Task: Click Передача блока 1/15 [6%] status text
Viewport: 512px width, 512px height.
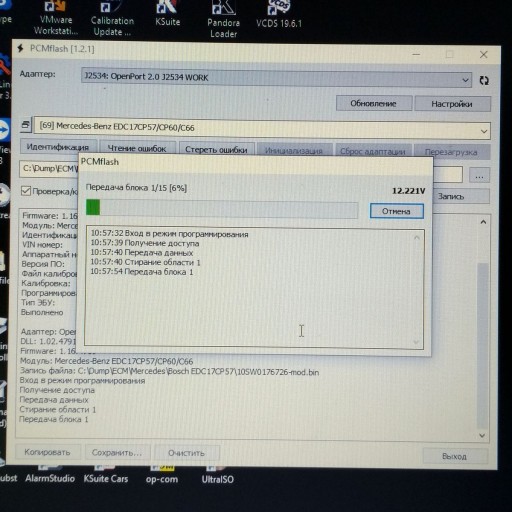Action: pos(136,188)
